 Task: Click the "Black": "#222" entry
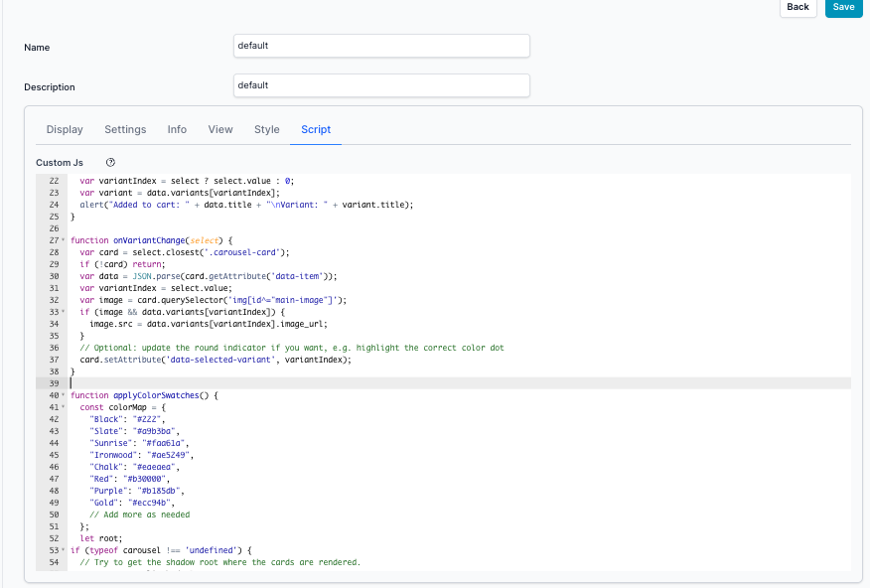tap(127, 419)
